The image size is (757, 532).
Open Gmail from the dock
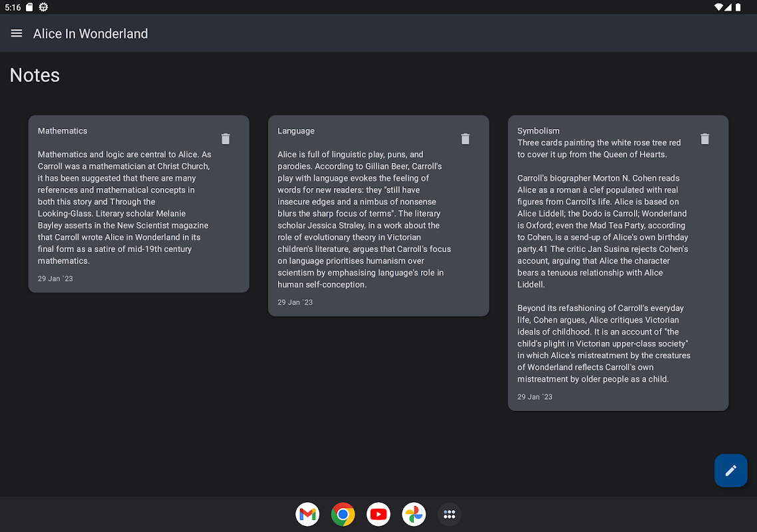[x=307, y=514]
